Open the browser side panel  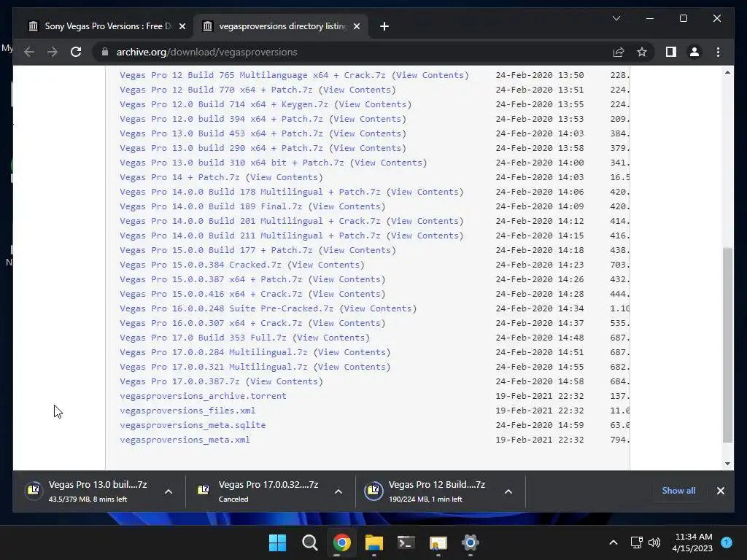(671, 52)
